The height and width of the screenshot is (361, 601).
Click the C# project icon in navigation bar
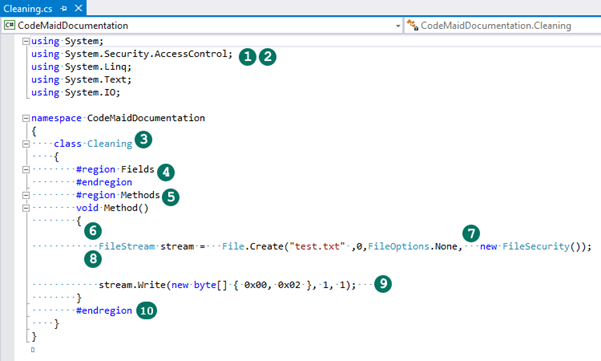(x=9, y=25)
